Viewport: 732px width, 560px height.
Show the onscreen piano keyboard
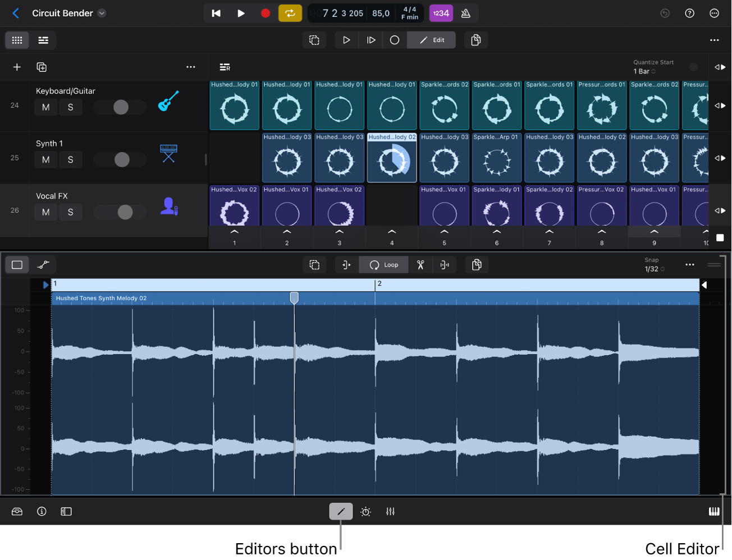click(x=714, y=511)
